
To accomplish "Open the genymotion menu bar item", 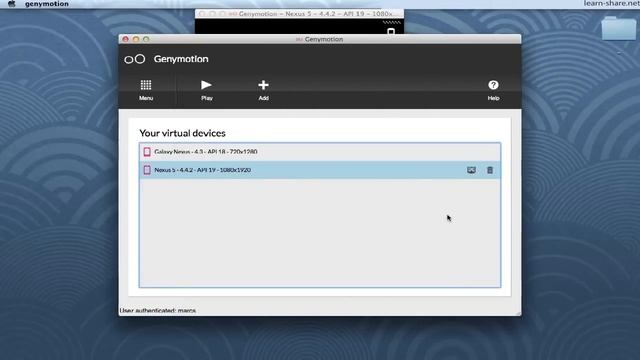I will [47, 4].
